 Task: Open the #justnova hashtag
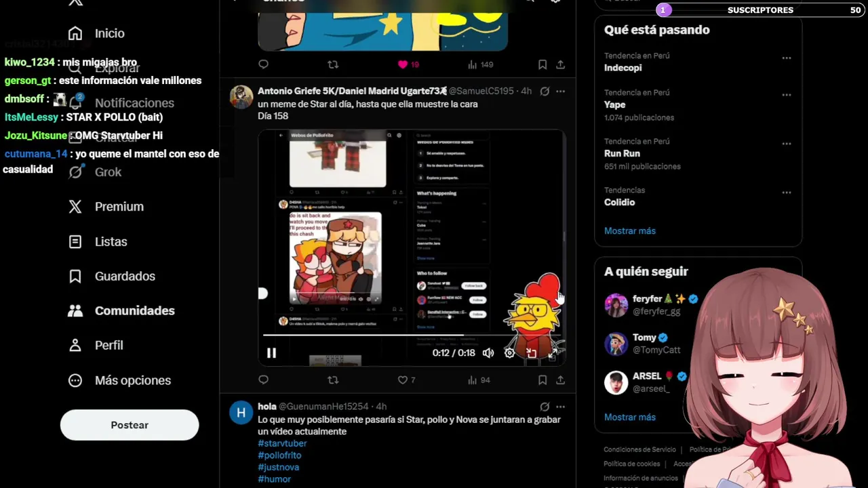tap(278, 467)
